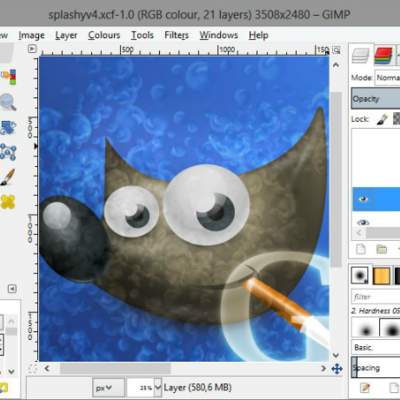Image resolution: width=400 pixels, height=400 pixels.
Task: Open the Windows menu
Action: click(219, 35)
